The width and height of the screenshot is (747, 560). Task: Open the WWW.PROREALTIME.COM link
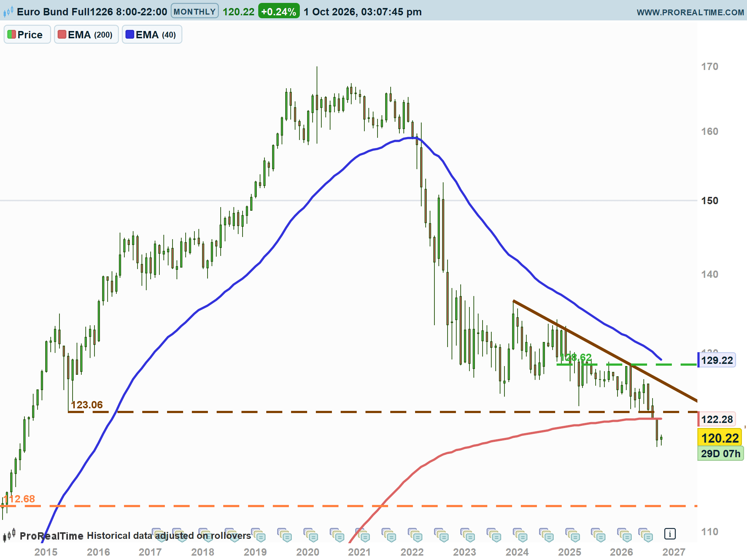(690, 12)
